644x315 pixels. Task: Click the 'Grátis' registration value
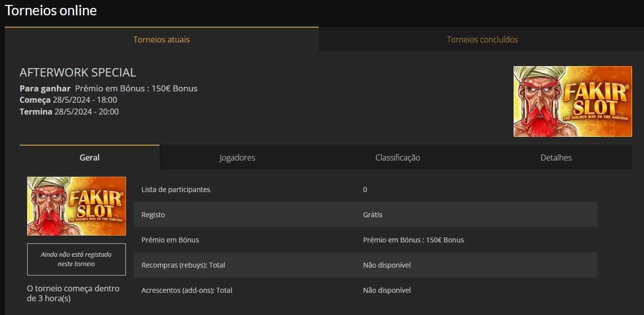(x=373, y=215)
